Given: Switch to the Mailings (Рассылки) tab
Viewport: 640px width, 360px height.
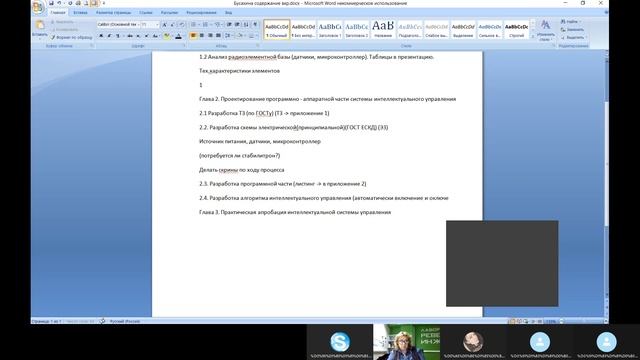Looking at the screenshot, I should point(169,13).
